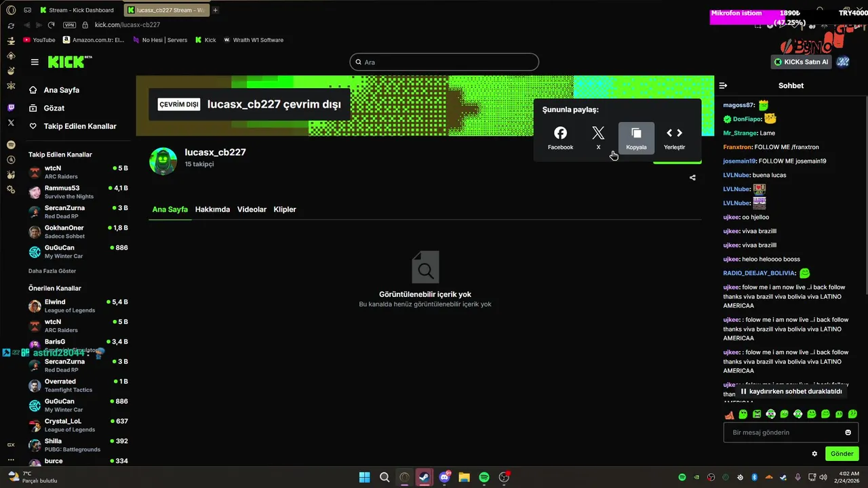868x488 pixels.
Task: Open the No Hesi | Servers bookmark
Action: click(159, 40)
